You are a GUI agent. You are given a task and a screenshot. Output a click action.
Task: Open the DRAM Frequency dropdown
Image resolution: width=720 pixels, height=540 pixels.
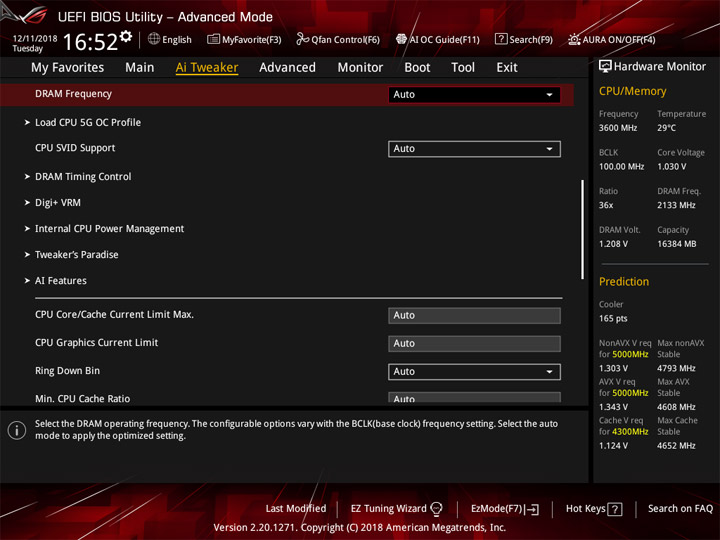click(474, 95)
